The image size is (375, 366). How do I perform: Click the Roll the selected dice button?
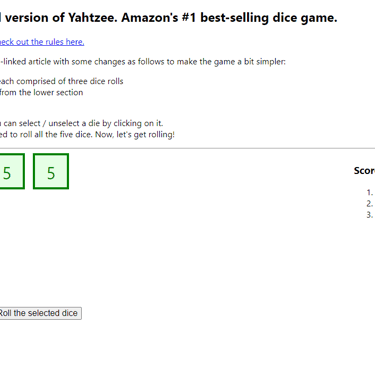tap(40, 313)
